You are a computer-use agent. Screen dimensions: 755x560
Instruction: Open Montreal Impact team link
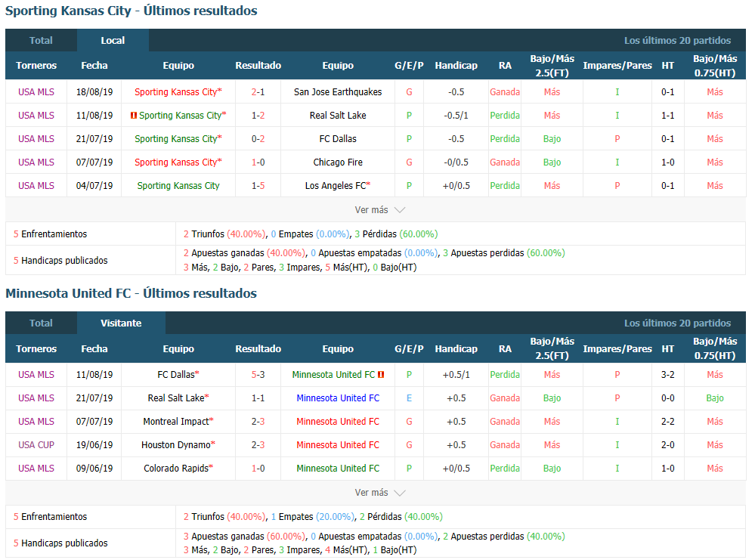point(178,422)
